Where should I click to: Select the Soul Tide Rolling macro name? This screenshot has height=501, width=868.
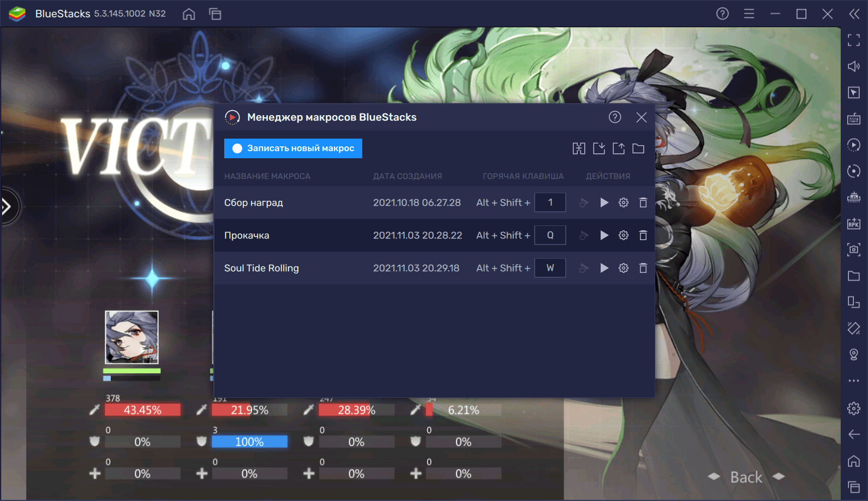tap(261, 268)
